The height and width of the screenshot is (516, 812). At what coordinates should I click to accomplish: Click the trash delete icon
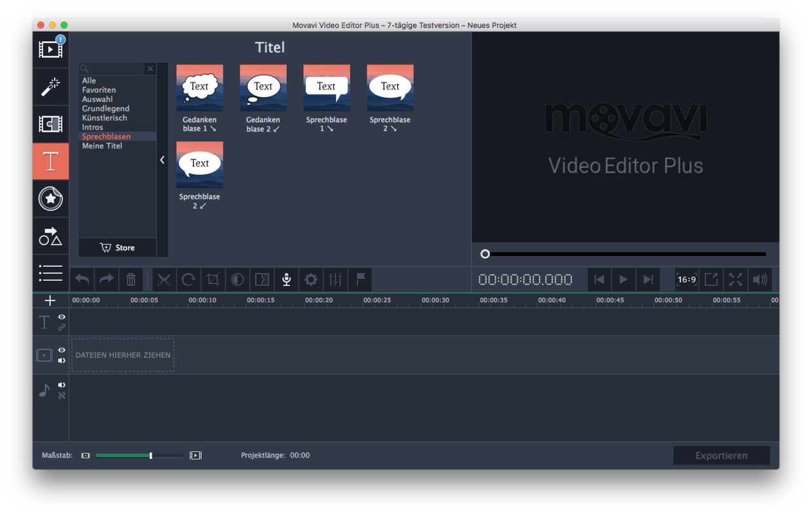click(131, 280)
